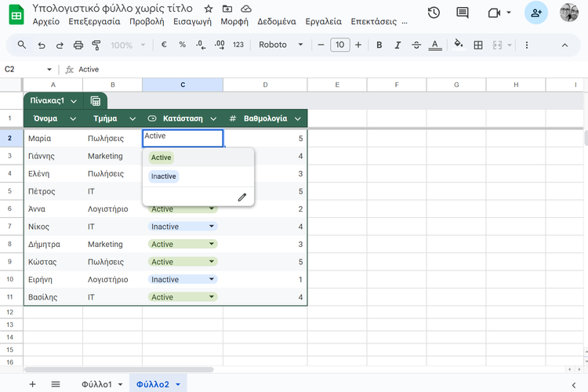Image resolution: width=588 pixels, height=392 pixels.
Task: Open the 123 number formats menu
Action: coord(238,45)
